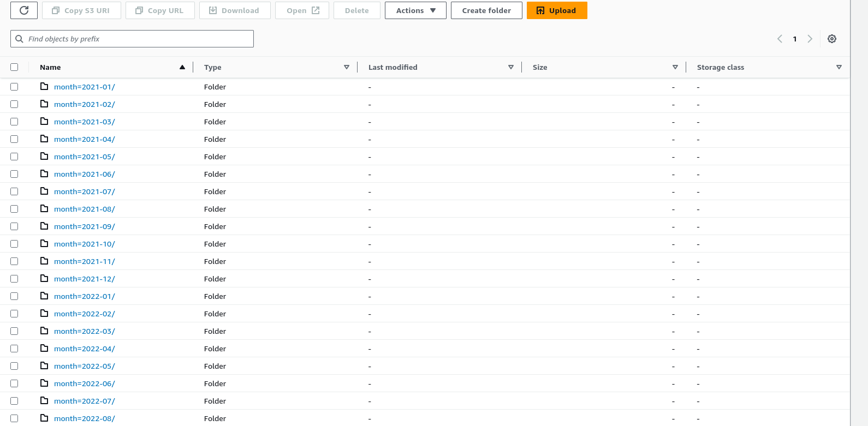Click the orange Upload button

(556, 10)
